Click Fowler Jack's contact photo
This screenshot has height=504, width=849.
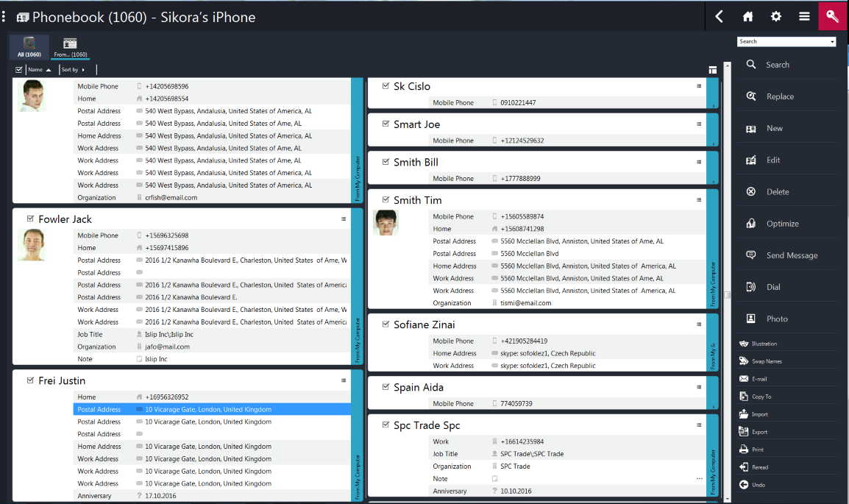32,245
